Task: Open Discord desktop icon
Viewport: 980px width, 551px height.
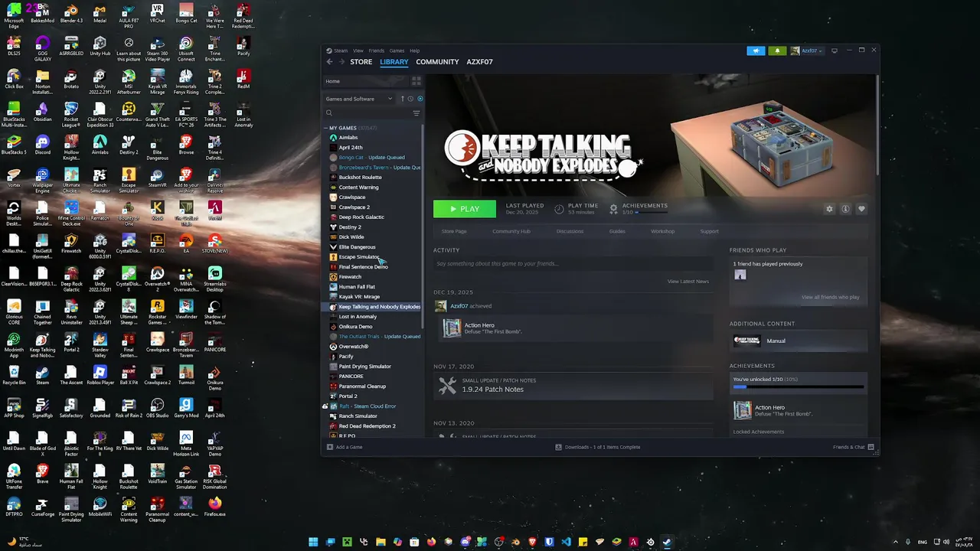Action: (x=42, y=144)
